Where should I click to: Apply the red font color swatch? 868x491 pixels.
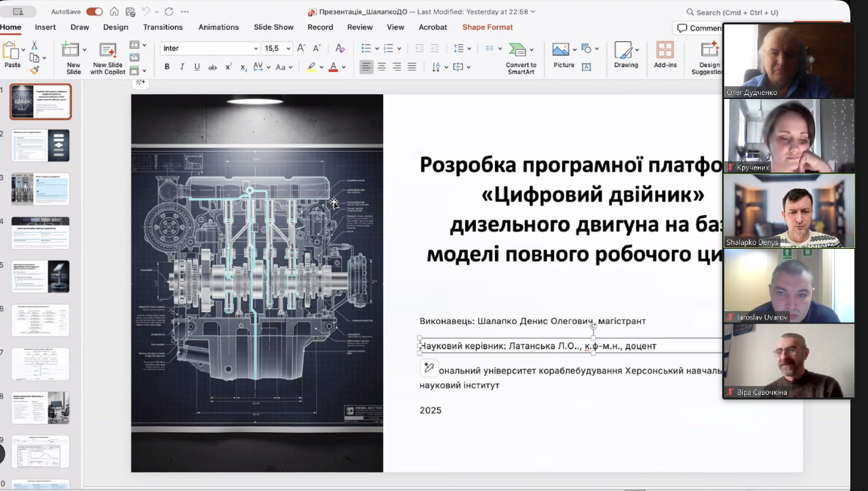pyautogui.click(x=333, y=67)
